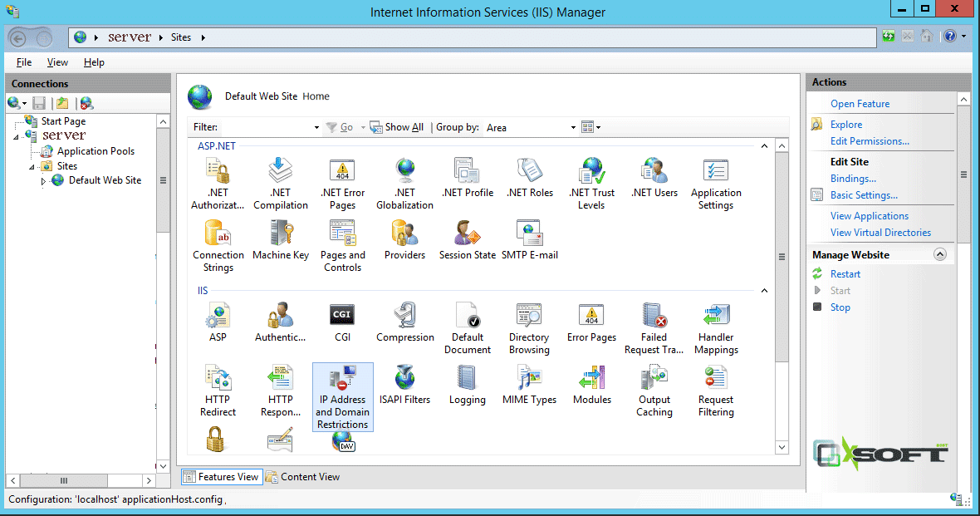Image resolution: width=980 pixels, height=516 pixels.
Task: Open HTTP Response Headers feature
Action: (281, 391)
